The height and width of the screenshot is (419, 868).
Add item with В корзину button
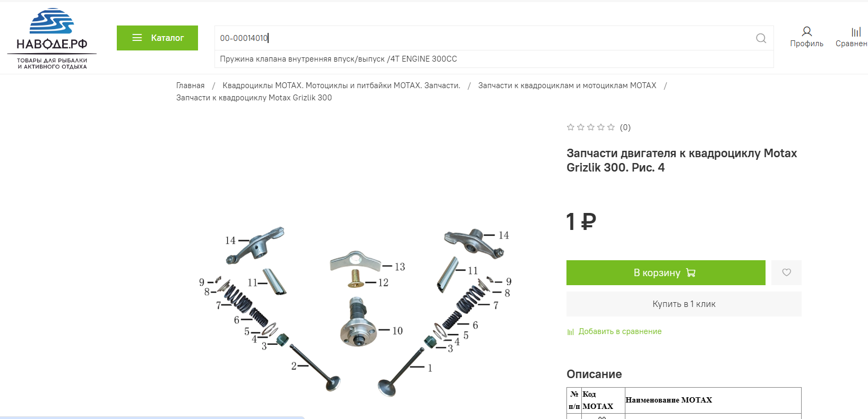coord(666,272)
